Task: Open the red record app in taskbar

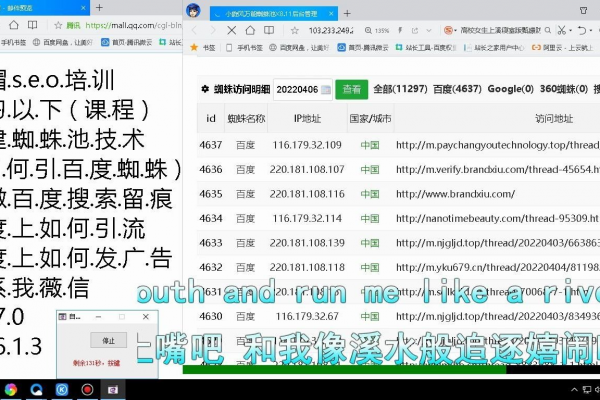Action: (x=88, y=389)
